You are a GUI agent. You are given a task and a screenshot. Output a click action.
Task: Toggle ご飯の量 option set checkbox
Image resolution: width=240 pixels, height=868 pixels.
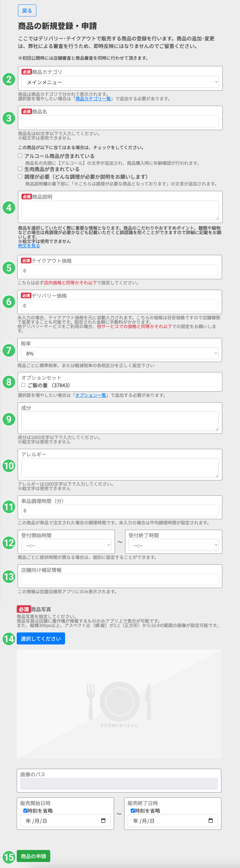[x=23, y=385]
